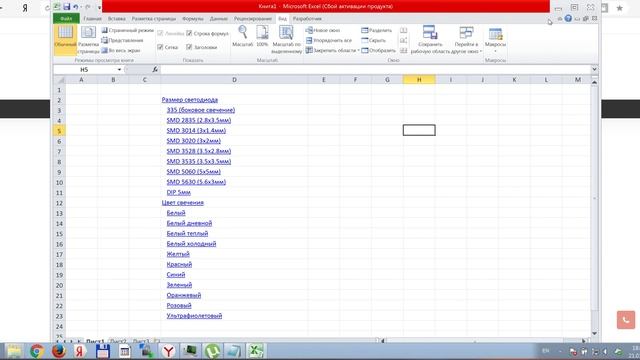This screenshot has height=360, width=640.
Task: Open Chrome from the taskbar
Action: click(37, 351)
